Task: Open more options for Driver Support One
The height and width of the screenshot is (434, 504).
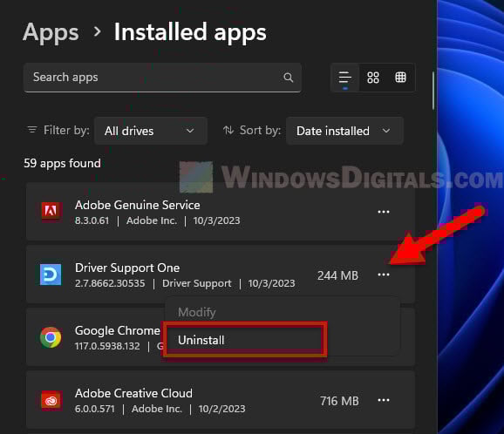Action: click(x=384, y=275)
